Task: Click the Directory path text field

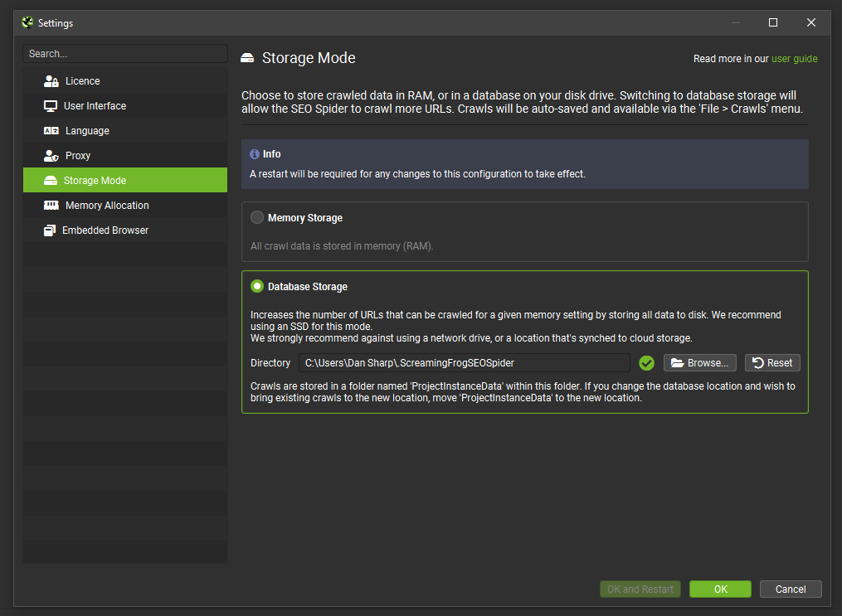Action: (464, 363)
